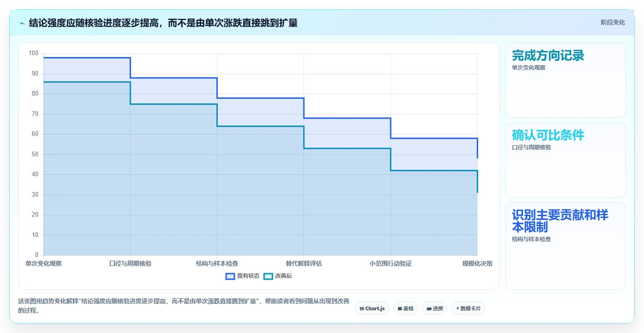Click the 结构与样本检查 axis label
Image resolution: width=644 pixels, height=333 pixels.
click(x=217, y=263)
